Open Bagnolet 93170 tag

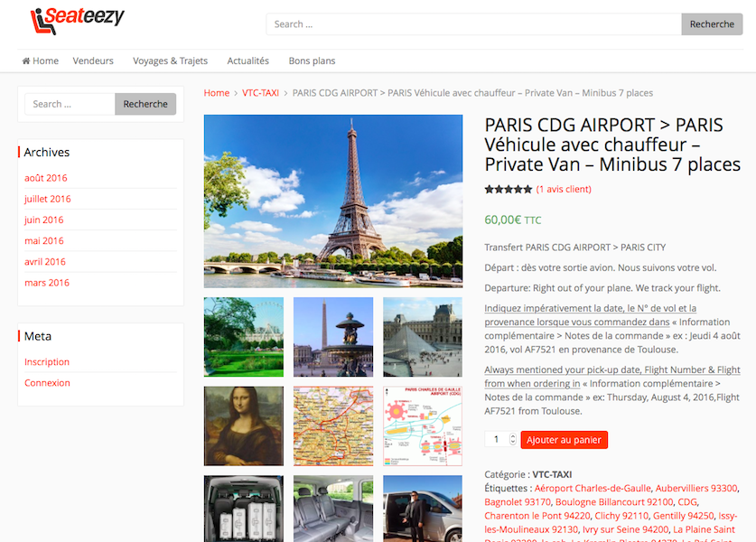[x=518, y=502]
